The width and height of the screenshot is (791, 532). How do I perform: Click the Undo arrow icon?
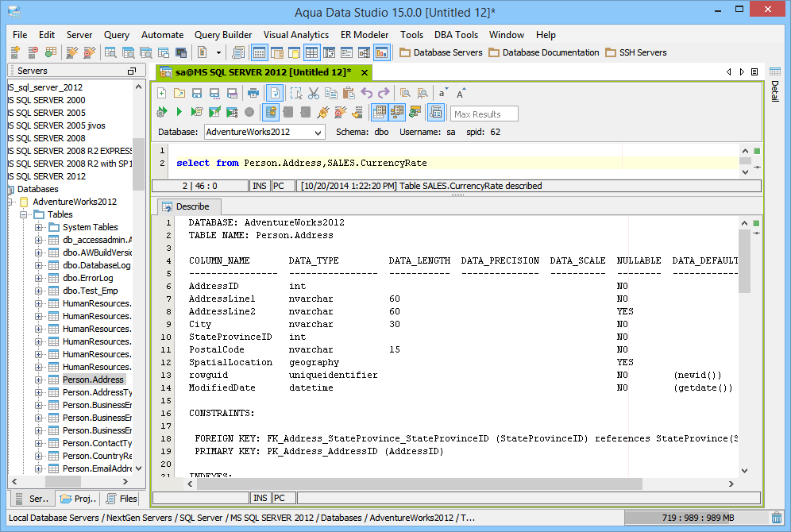pyautogui.click(x=366, y=93)
